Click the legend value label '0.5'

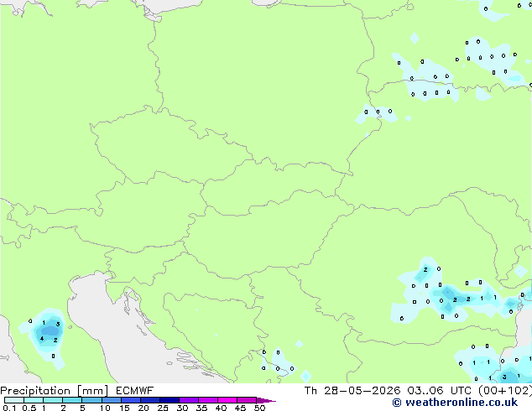pyautogui.click(x=29, y=408)
